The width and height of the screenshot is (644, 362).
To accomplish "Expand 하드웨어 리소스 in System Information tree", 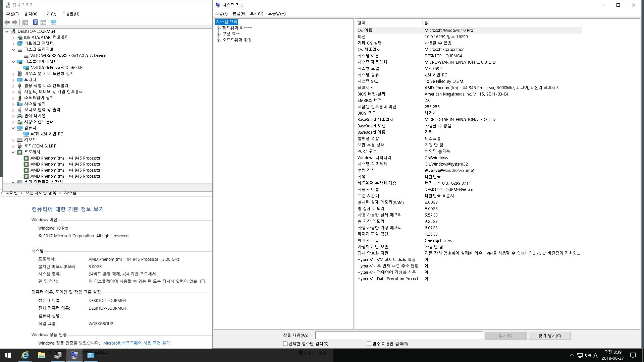I will pyautogui.click(x=218, y=28).
